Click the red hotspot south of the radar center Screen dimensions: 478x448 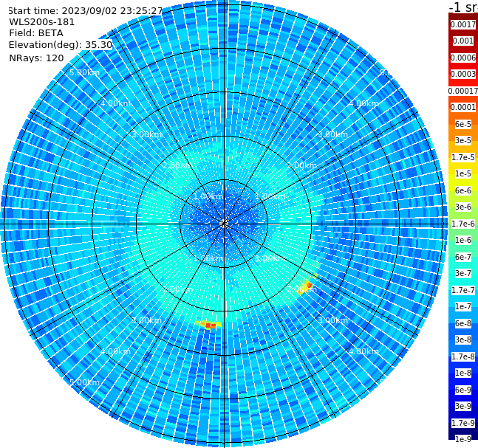pos(211,325)
